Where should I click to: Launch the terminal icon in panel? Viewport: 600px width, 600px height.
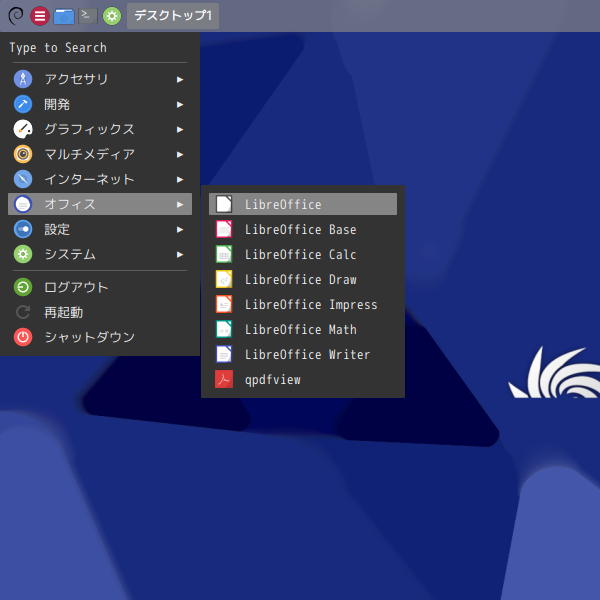(x=88, y=16)
